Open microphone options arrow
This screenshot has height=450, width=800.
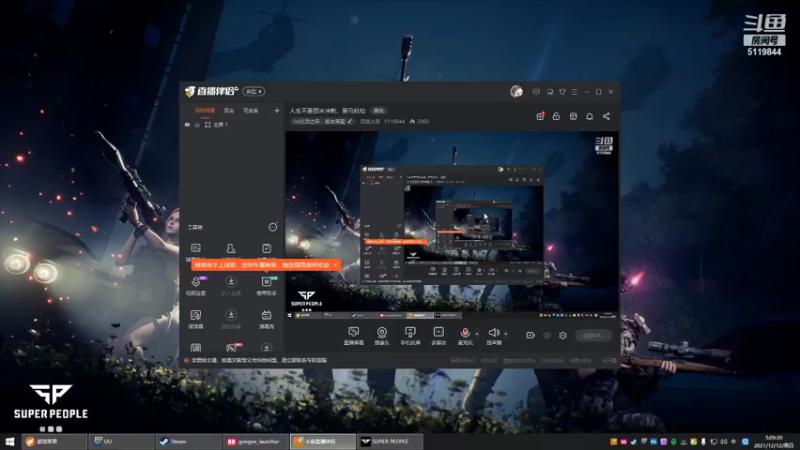click(477, 334)
